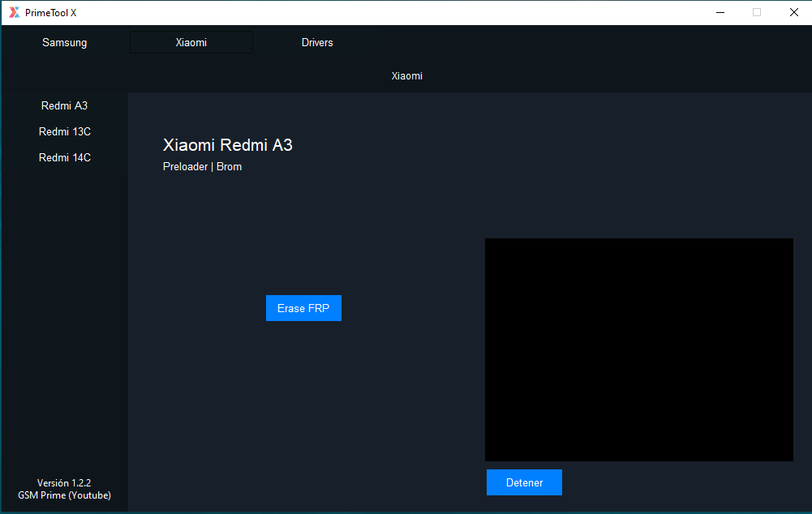The height and width of the screenshot is (514, 812).
Task: Click the maximize window control
Action: [757, 12]
